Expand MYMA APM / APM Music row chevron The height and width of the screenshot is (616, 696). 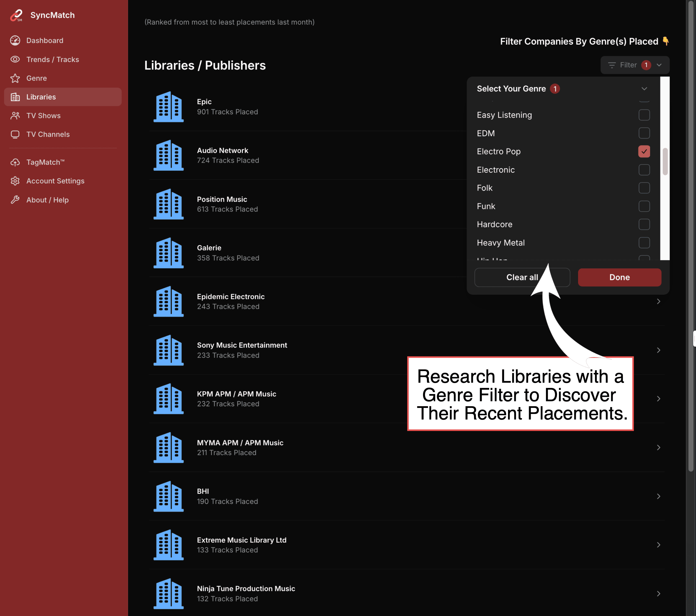click(659, 447)
